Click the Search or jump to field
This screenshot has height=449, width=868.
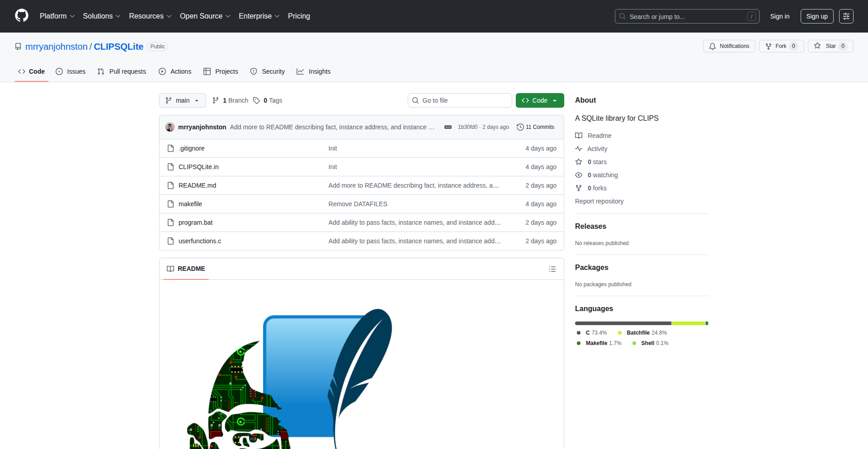click(x=687, y=16)
